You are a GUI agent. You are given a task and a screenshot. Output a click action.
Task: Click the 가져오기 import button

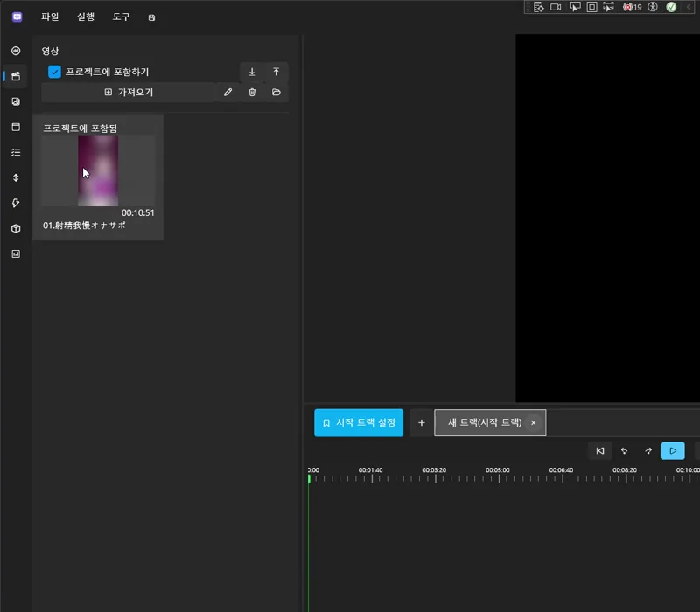[x=129, y=93]
